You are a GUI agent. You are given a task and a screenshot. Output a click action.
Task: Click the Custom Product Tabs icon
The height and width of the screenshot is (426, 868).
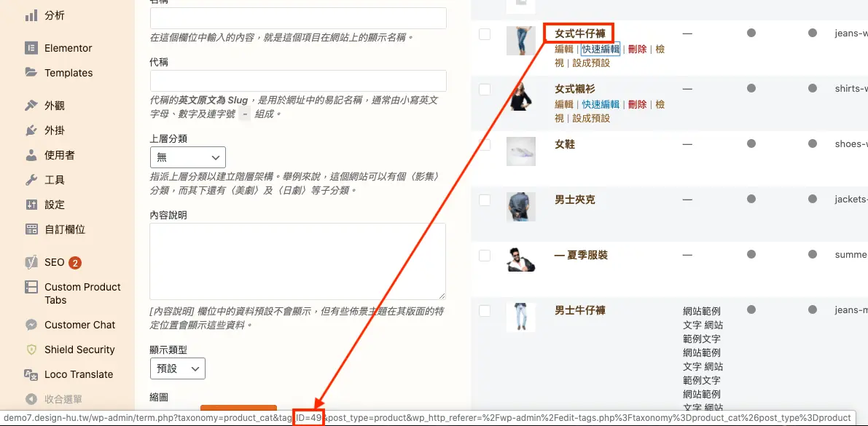pyautogui.click(x=31, y=287)
